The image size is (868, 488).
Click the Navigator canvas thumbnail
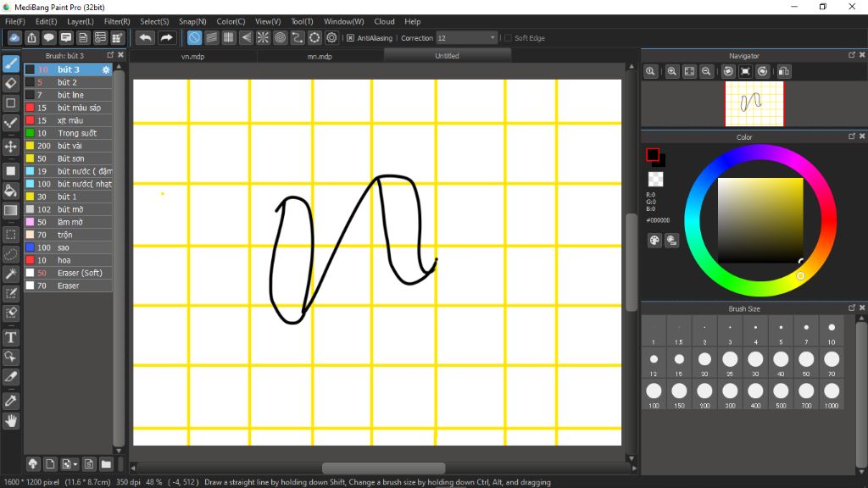point(754,104)
